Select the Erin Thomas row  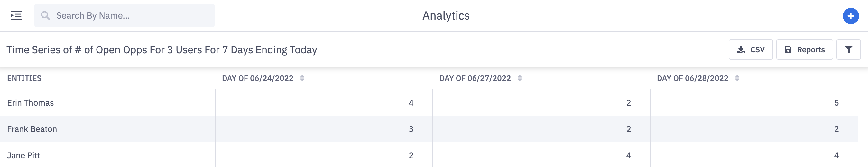tap(30, 103)
